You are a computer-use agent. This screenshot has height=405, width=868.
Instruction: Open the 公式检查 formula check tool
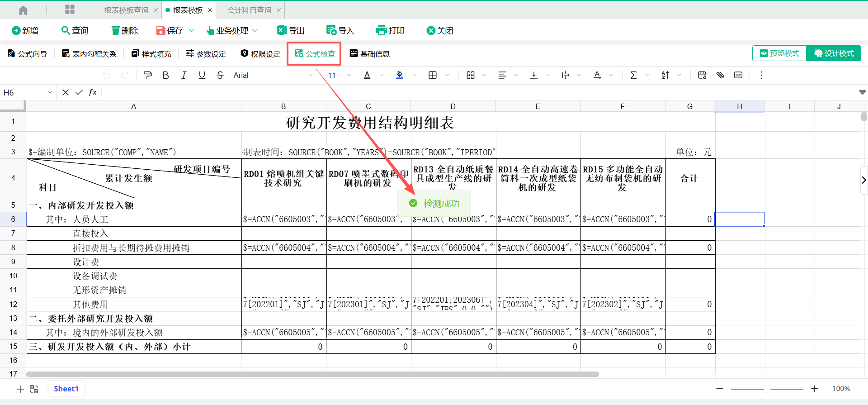[x=315, y=54]
